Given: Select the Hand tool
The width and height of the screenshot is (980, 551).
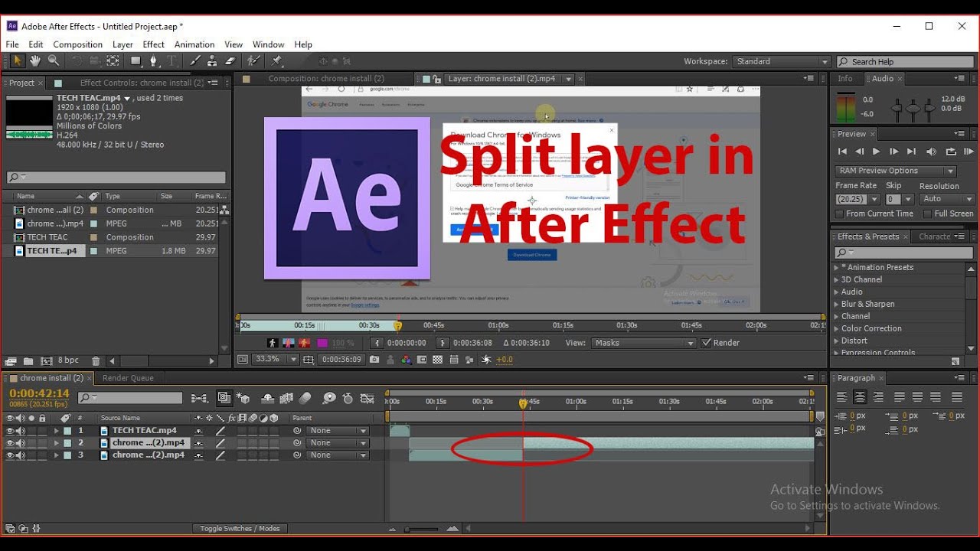Looking at the screenshot, I should pyautogui.click(x=35, y=61).
